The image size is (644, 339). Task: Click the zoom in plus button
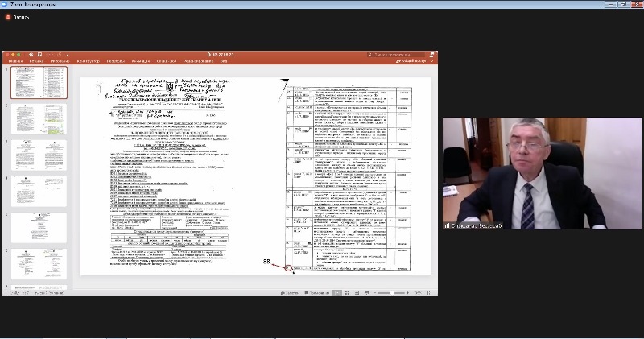click(x=407, y=293)
